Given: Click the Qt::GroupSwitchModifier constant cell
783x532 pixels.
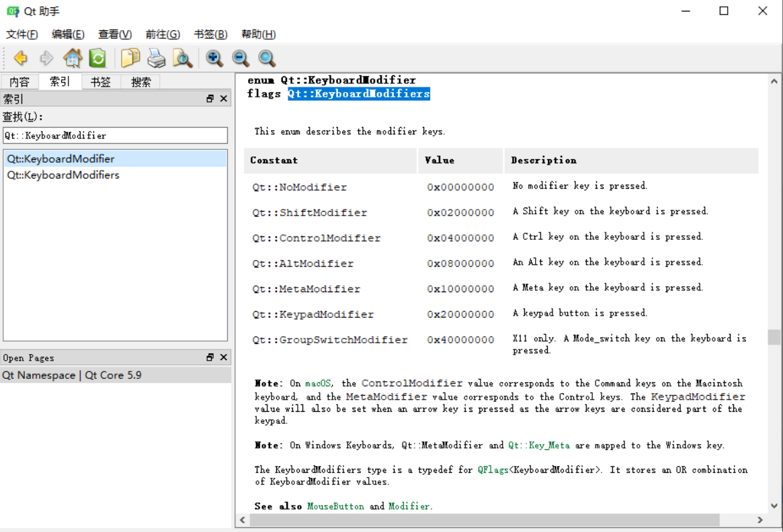Looking at the screenshot, I should tap(329, 340).
